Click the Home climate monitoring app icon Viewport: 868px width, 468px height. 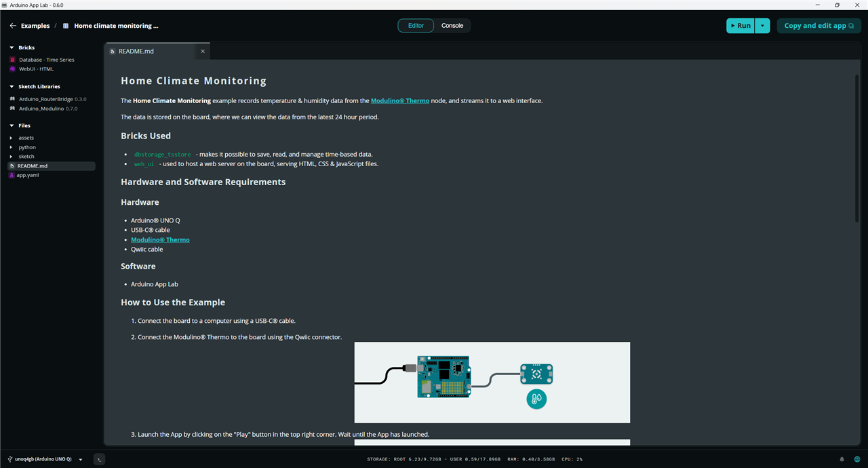point(66,26)
